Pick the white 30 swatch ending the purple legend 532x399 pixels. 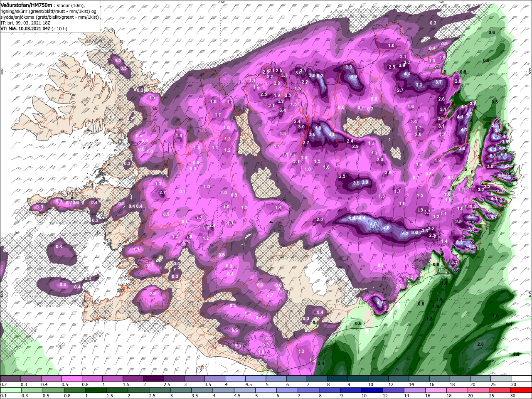[x=521, y=379]
